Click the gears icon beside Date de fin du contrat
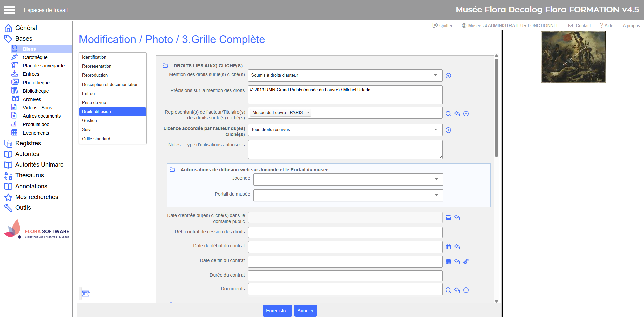This screenshot has height=317, width=644. tap(466, 261)
